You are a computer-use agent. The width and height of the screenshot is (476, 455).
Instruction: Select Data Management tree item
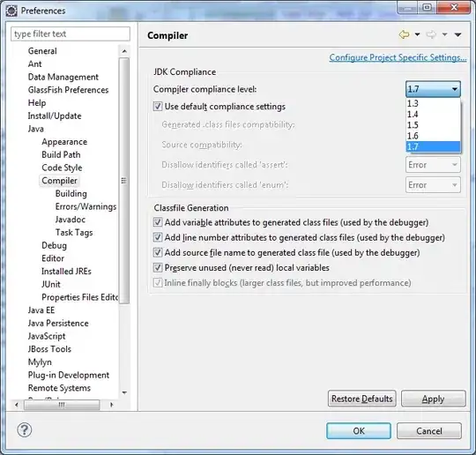pos(63,77)
